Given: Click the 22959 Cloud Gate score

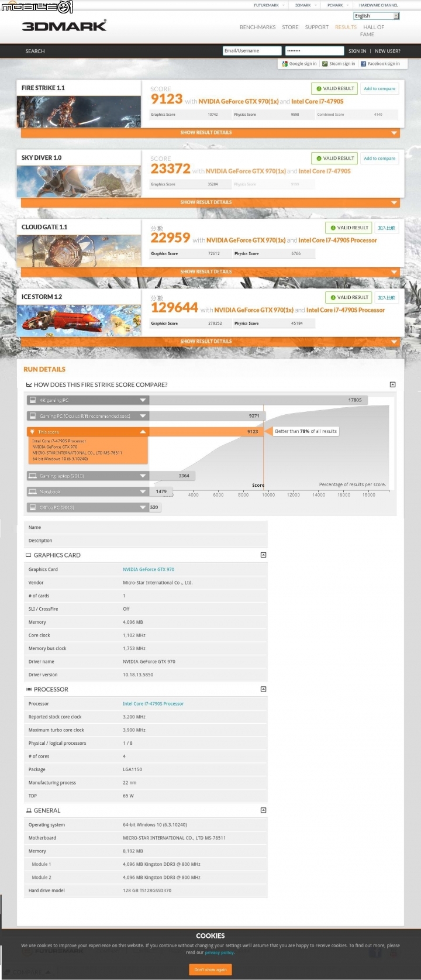Looking at the screenshot, I should coord(170,238).
